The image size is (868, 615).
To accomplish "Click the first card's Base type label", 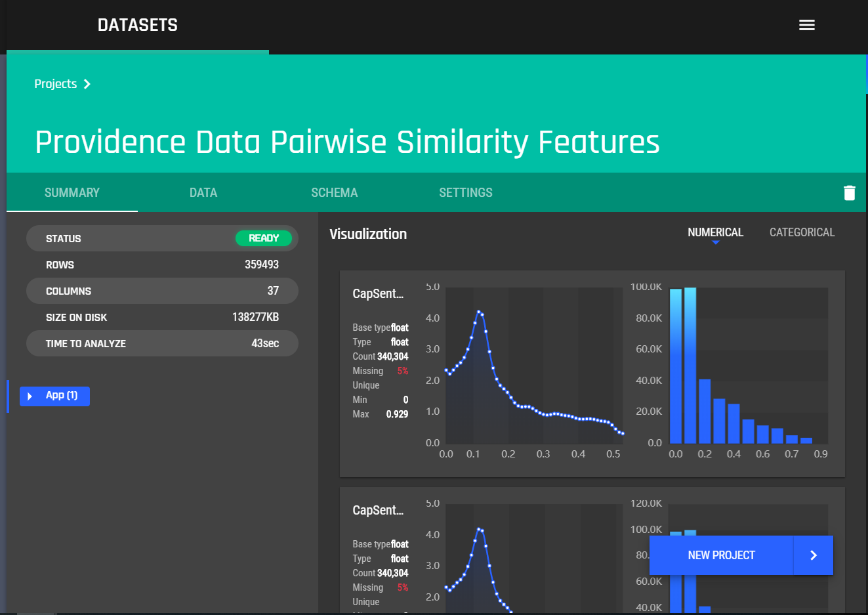I will click(x=371, y=328).
